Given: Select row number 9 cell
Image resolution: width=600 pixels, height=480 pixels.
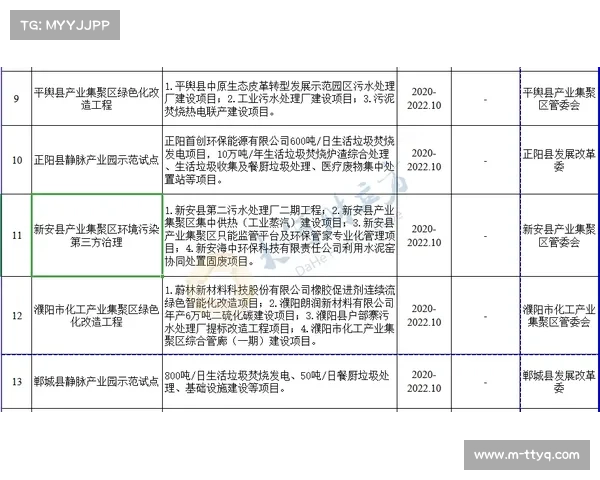Looking at the screenshot, I should tap(16, 99).
